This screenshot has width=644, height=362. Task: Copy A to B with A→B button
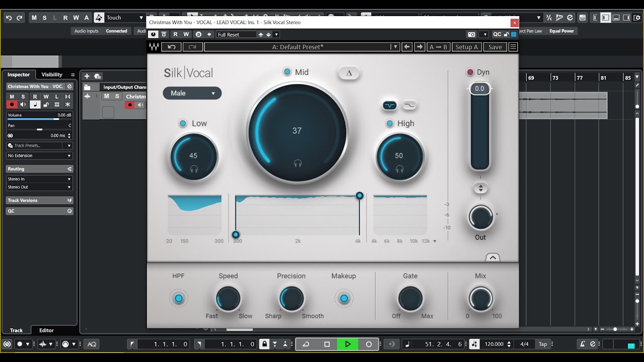[438, 47]
